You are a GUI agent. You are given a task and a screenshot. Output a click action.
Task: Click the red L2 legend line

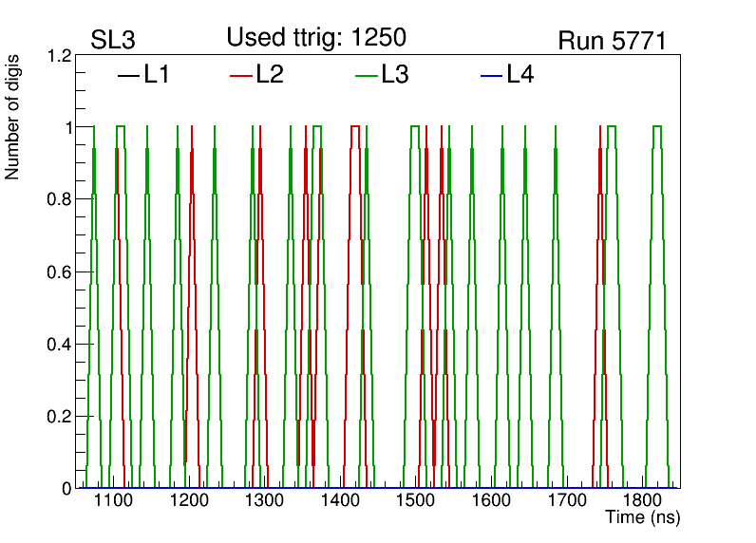(242, 75)
